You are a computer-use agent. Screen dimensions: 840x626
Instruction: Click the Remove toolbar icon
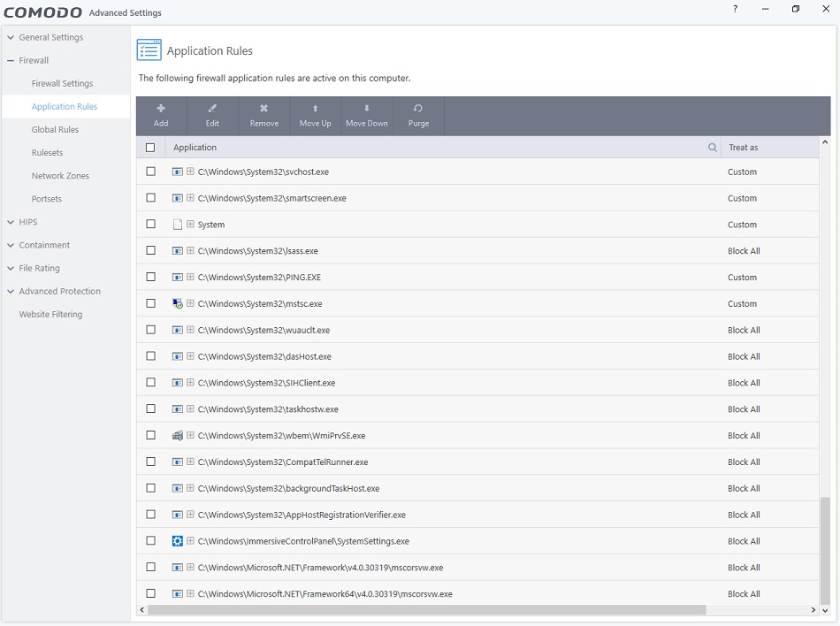click(263, 109)
